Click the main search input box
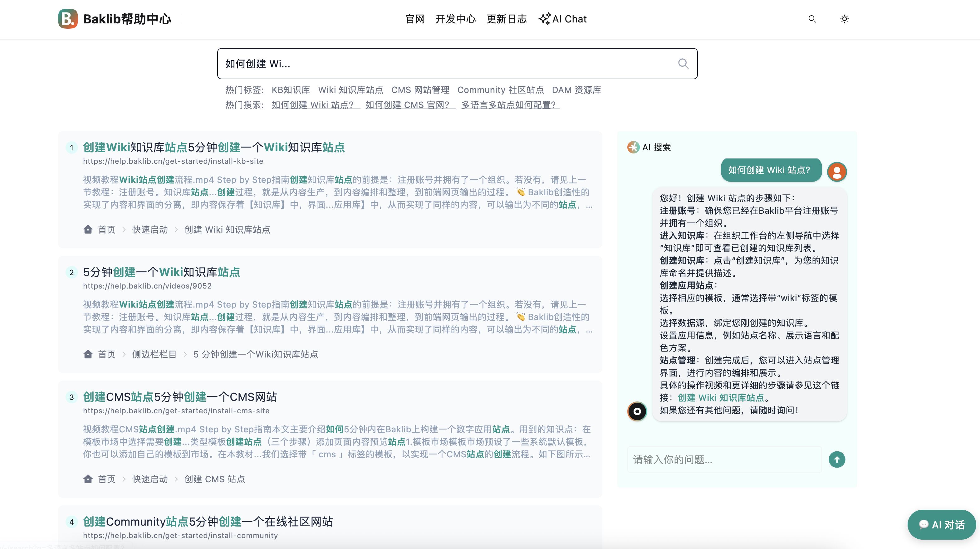Screen dimensions: 980x549 (438, 64)
